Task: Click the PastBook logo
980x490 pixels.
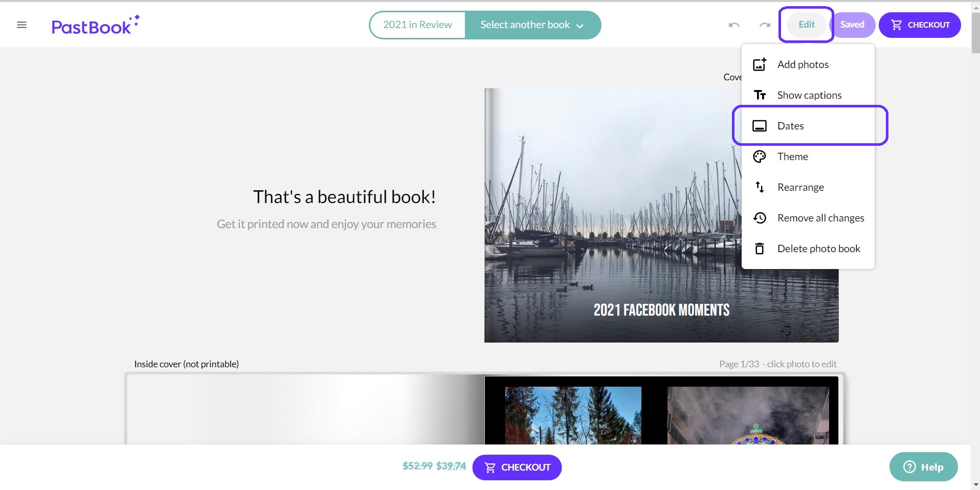Action: click(96, 25)
